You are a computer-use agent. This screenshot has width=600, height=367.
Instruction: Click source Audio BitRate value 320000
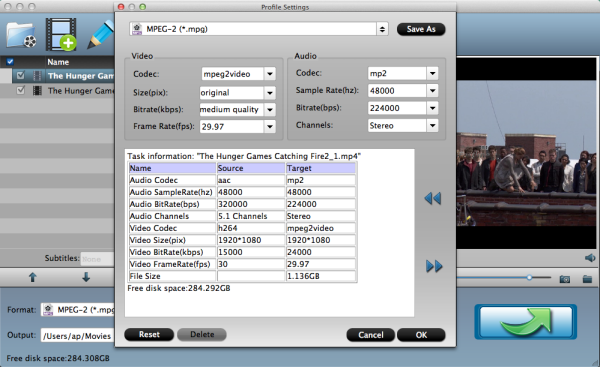(233, 204)
